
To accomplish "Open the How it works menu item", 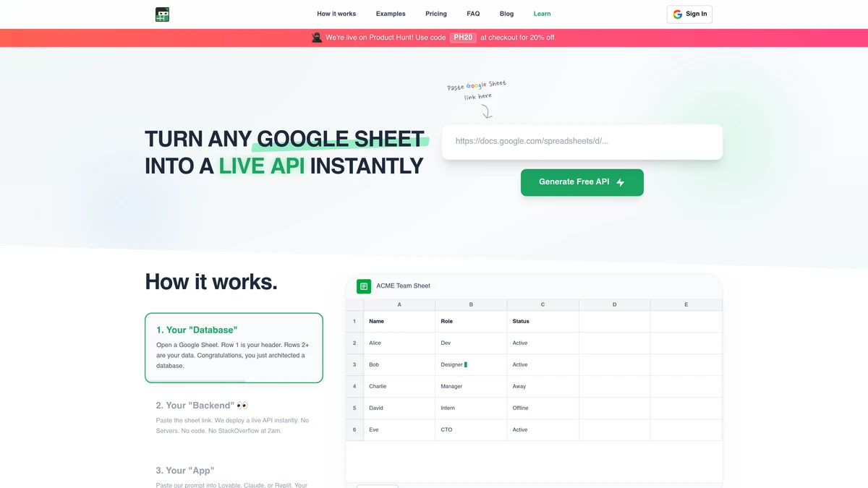I will point(336,14).
